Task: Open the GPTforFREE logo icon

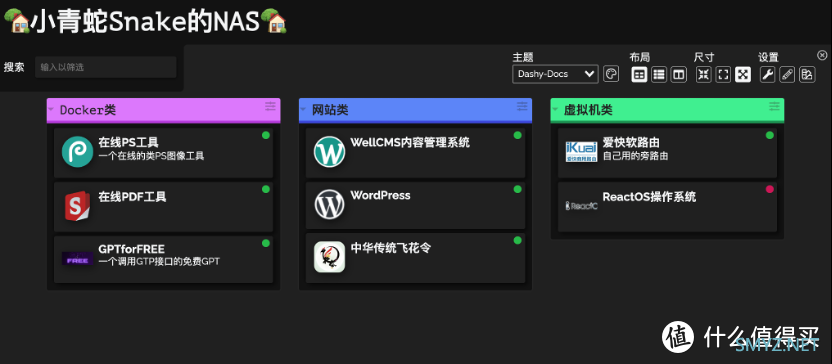Action: point(77,258)
